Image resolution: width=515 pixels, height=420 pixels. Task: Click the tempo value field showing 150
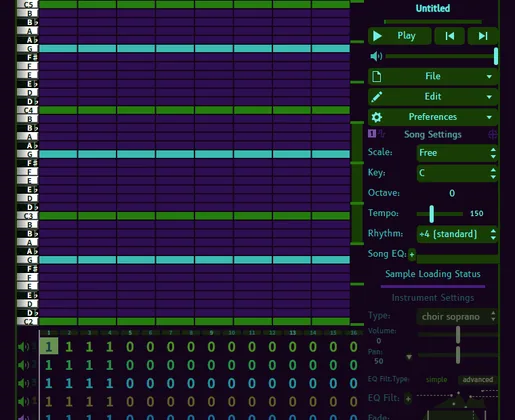pyautogui.click(x=477, y=214)
